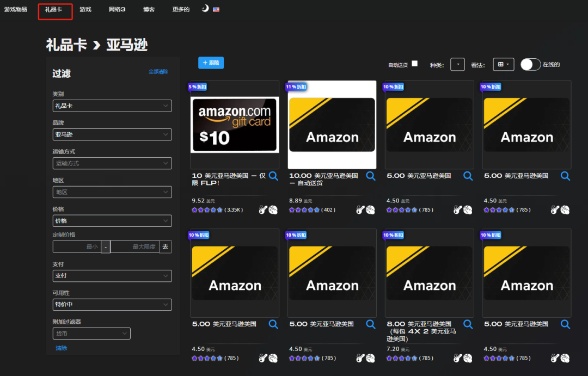Image resolution: width=588 pixels, height=376 pixels.
Task: Open the 可用性 dropdown showing 特价中
Action: point(112,304)
